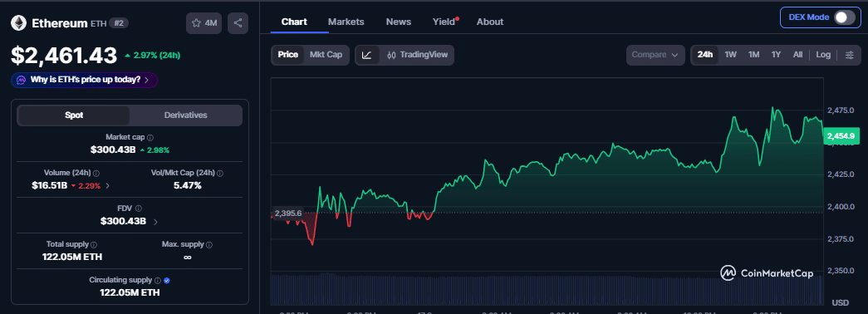The width and height of the screenshot is (868, 314).
Task: Select 1W time range
Action: (731, 55)
